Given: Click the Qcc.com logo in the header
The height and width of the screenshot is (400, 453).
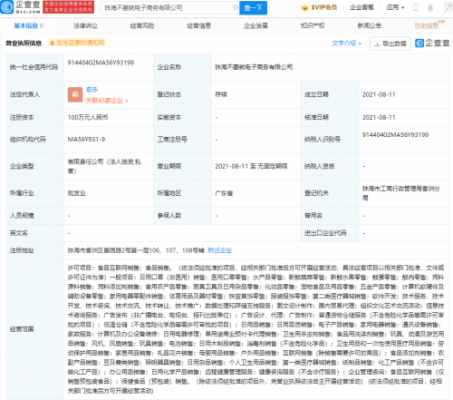Looking at the screenshot, I should [21, 7].
